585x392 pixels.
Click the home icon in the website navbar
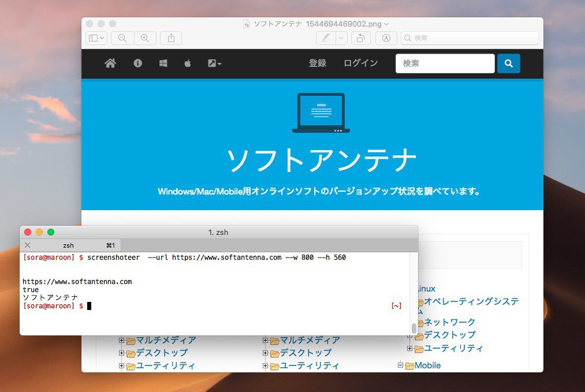click(110, 64)
